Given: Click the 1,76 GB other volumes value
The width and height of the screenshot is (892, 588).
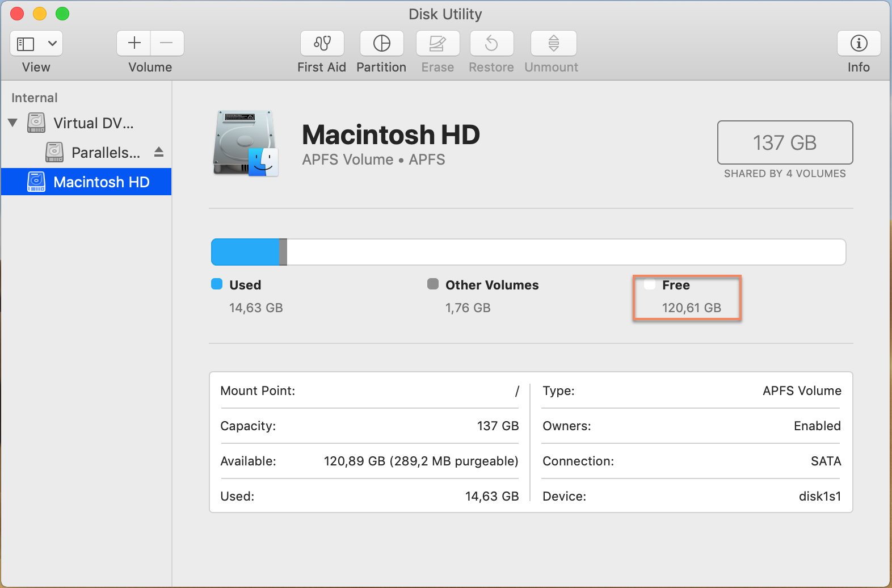Looking at the screenshot, I should [x=468, y=308].
